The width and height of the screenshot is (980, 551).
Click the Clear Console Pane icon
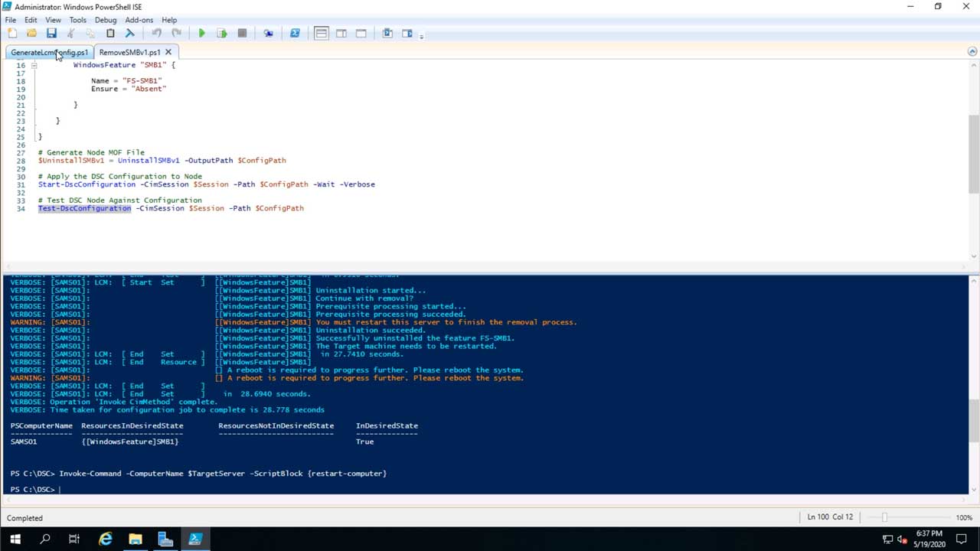(x=129, y=34)
